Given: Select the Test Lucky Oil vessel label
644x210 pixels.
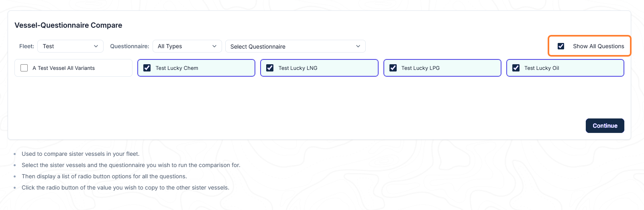Looking at the screenshot, I should tap(542, 68).
